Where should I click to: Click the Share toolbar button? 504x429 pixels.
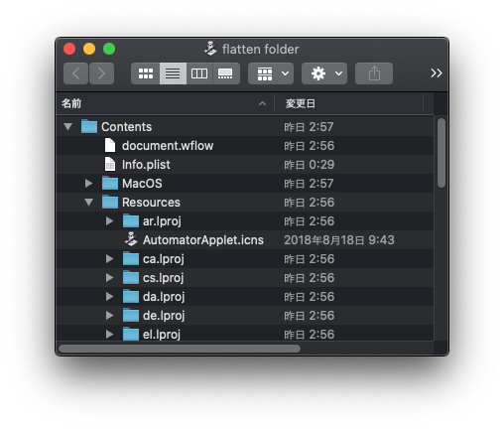click(374, 73)
